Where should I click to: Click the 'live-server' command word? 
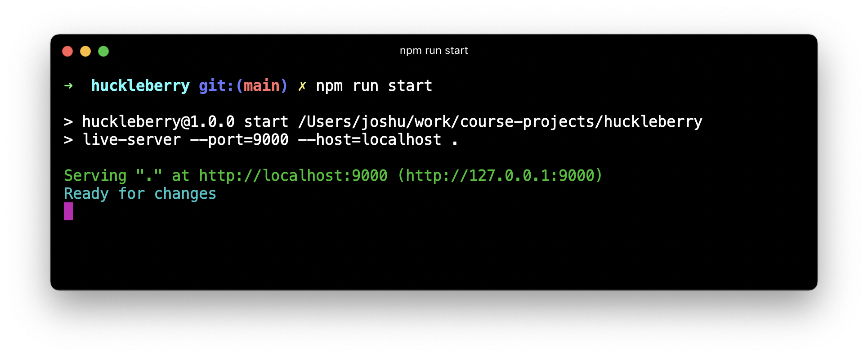[131, 139]
